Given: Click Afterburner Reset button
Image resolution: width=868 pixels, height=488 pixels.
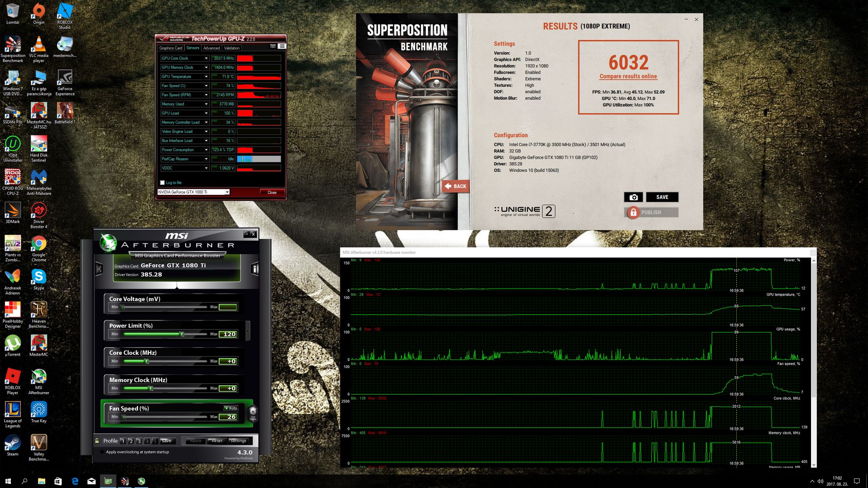Looking at the screenshot, I should (217, 441).
